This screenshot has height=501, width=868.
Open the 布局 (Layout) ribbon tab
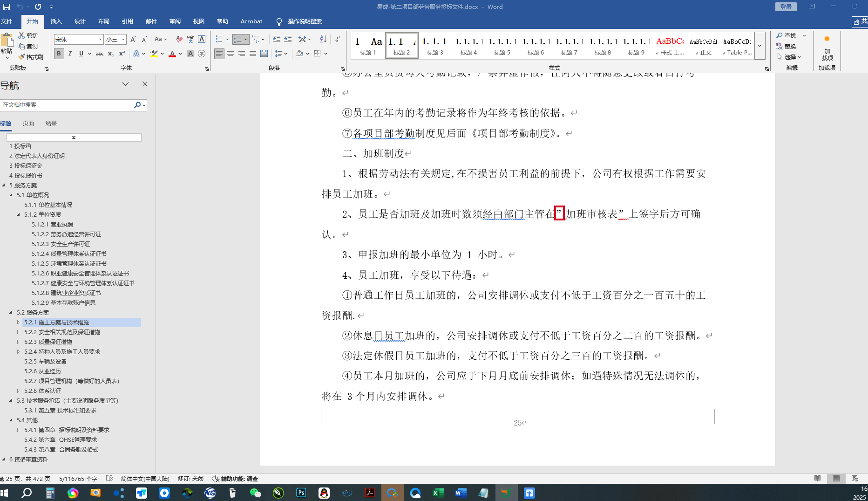[x=103, y=21]
